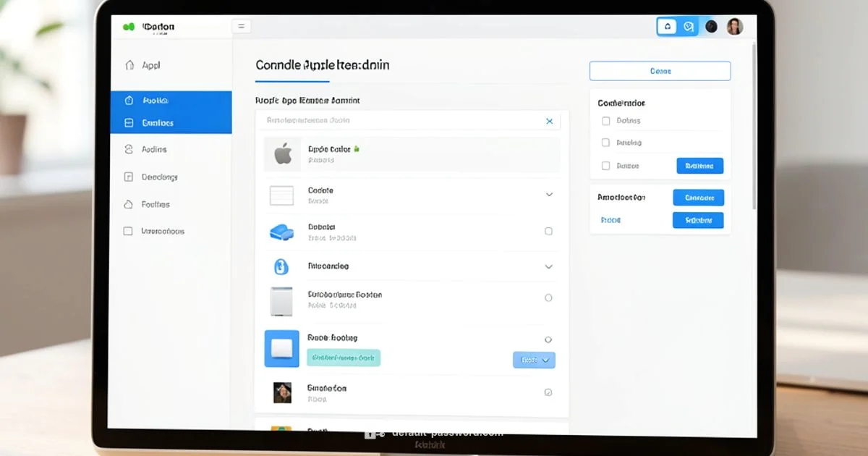Collapse the chevron on the round blue icon row
868x456 pixels.
tap(548, 266)
